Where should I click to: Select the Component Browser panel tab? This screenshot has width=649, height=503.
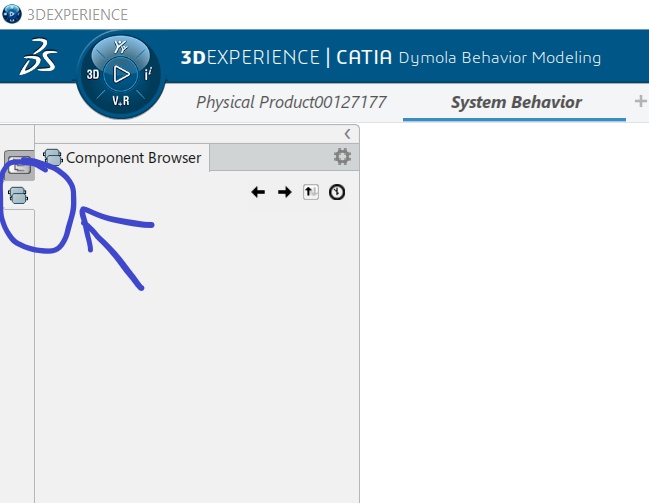pyautogui.click(x=123, y=158)
